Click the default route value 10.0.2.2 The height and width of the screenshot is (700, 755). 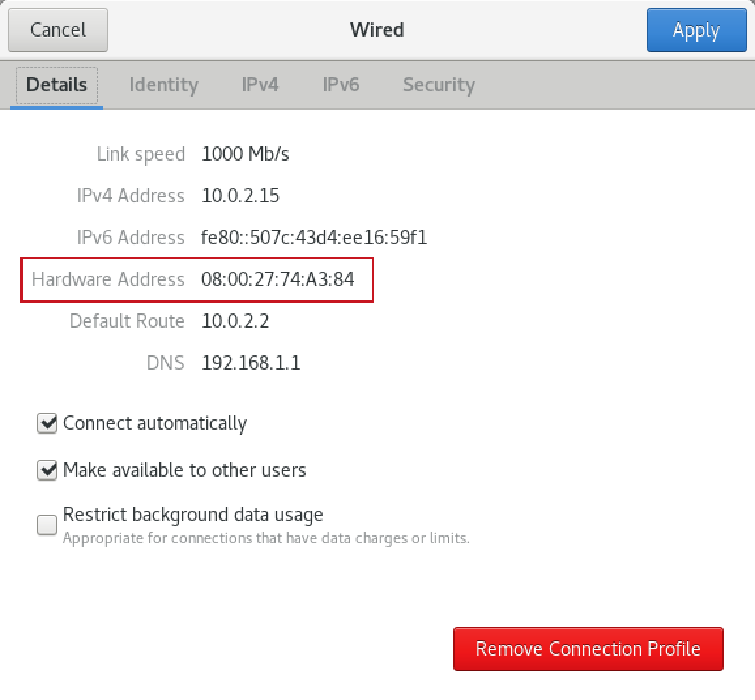235,321
